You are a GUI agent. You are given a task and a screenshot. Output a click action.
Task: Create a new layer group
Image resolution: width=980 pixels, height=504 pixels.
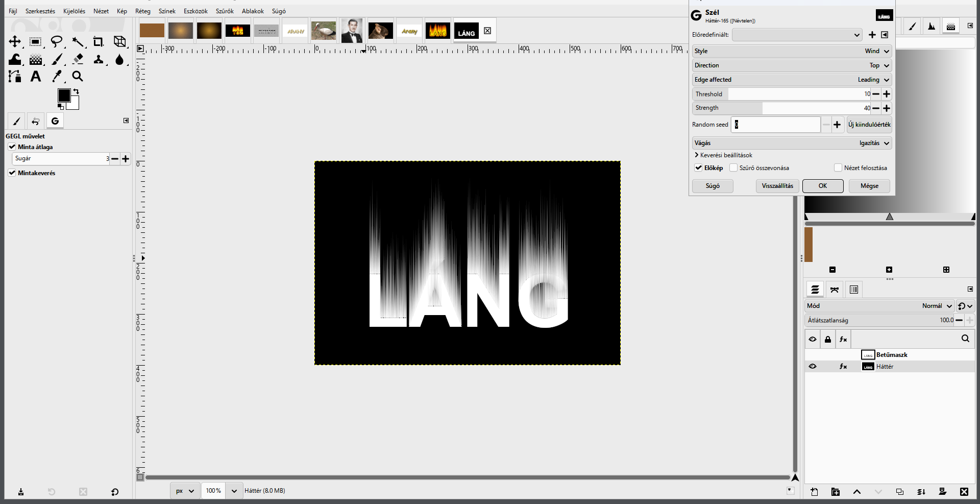tap(836, 492)
